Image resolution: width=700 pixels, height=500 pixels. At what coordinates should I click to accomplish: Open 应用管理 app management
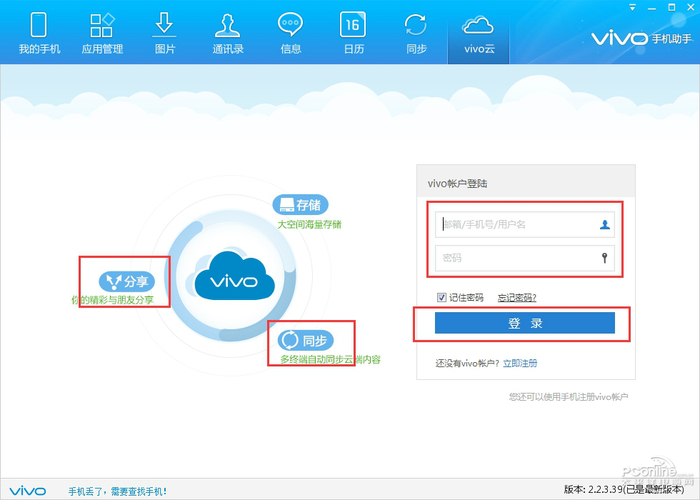[102, 33]
